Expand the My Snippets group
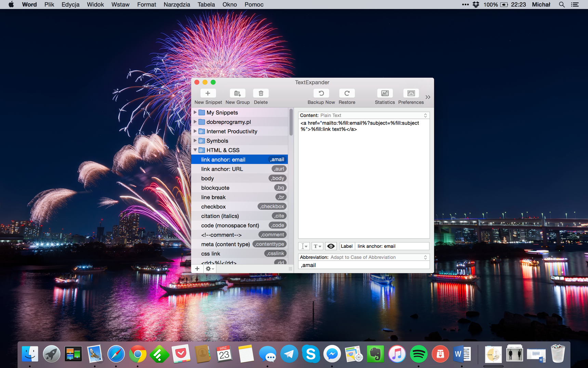Screen dimensions: 588x368 (x=195, y=112)
